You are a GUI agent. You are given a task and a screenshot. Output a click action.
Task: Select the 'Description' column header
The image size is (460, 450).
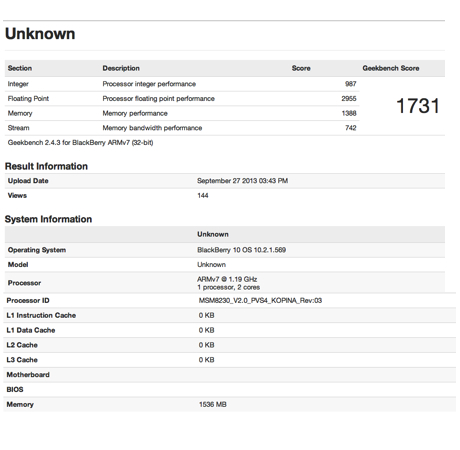121,68
